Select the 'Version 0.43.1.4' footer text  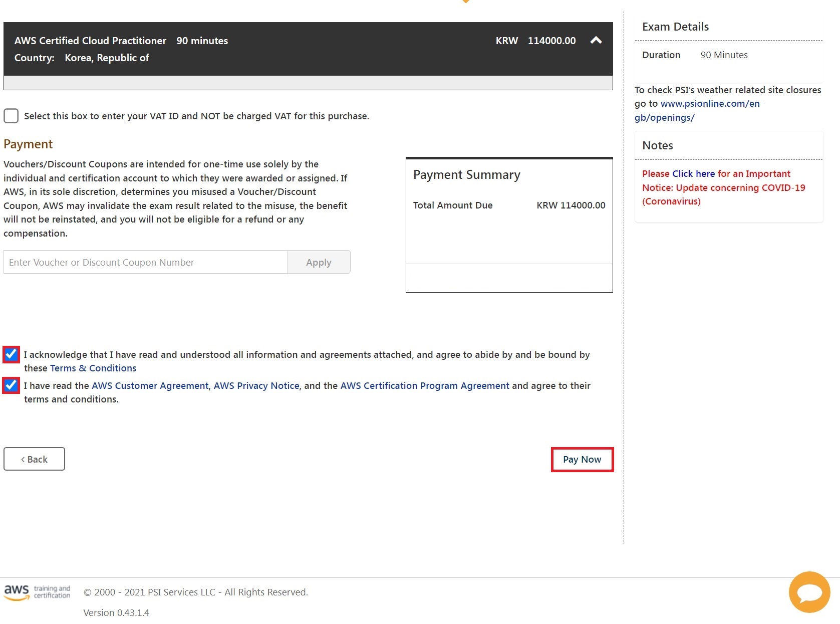tap(116, 613)
